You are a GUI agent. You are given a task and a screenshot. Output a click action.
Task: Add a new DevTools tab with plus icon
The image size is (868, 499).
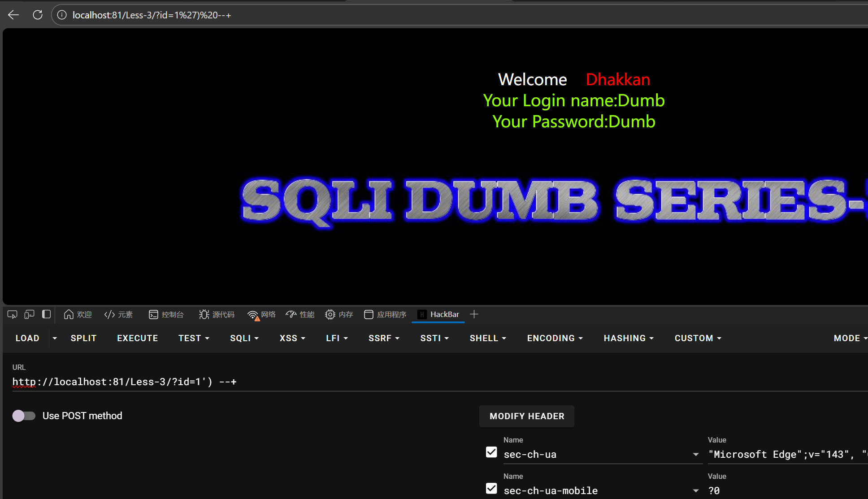[474, 314]
